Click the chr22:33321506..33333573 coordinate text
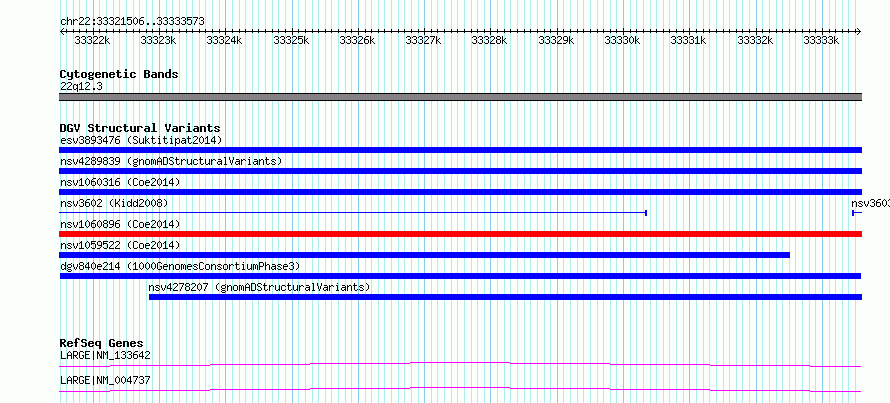The width and height of the screenshot is (890, 403). click(x=132, y=22)
